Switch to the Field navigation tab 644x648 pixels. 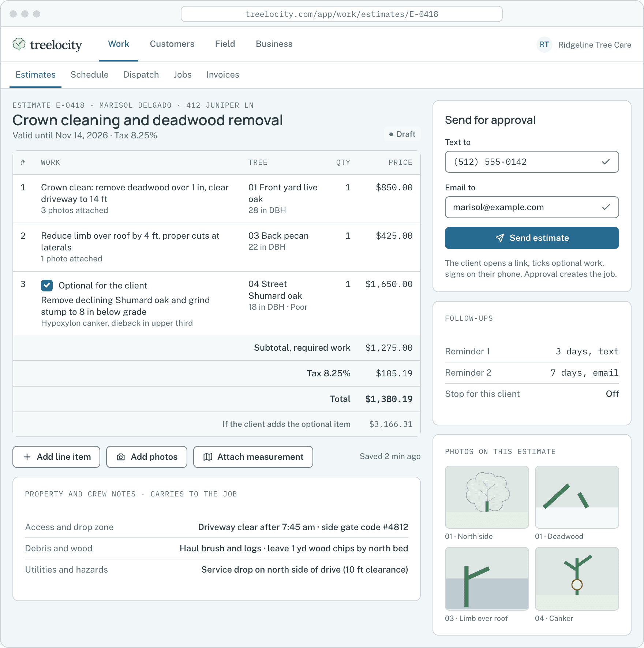[225, 44]
